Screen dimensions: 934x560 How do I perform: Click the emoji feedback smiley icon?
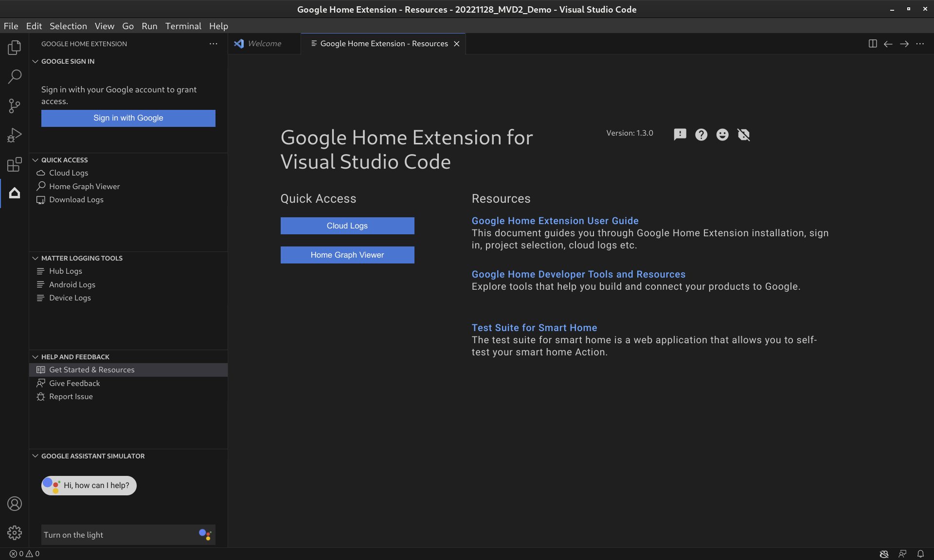click(722, 134)
